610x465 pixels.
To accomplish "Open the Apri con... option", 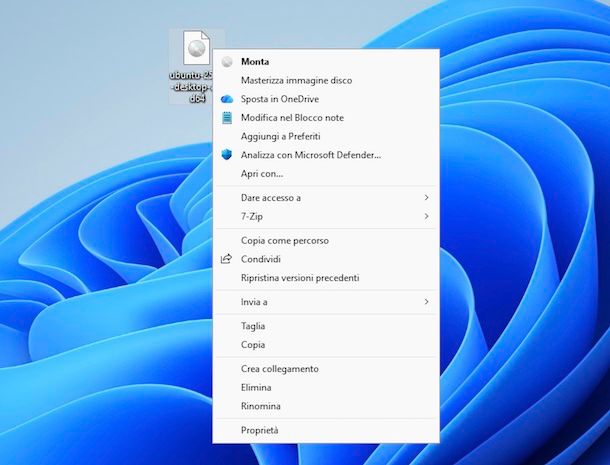I will pos(262,174).
